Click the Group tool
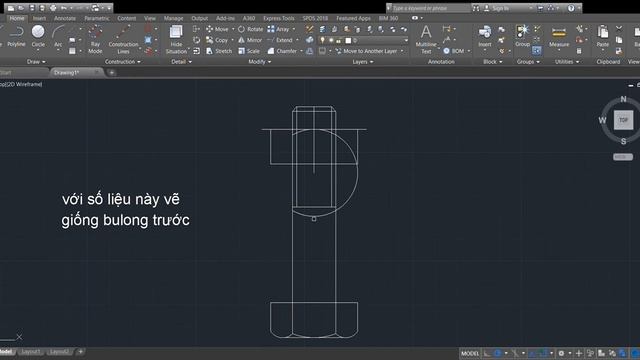 tap(522, 36)
